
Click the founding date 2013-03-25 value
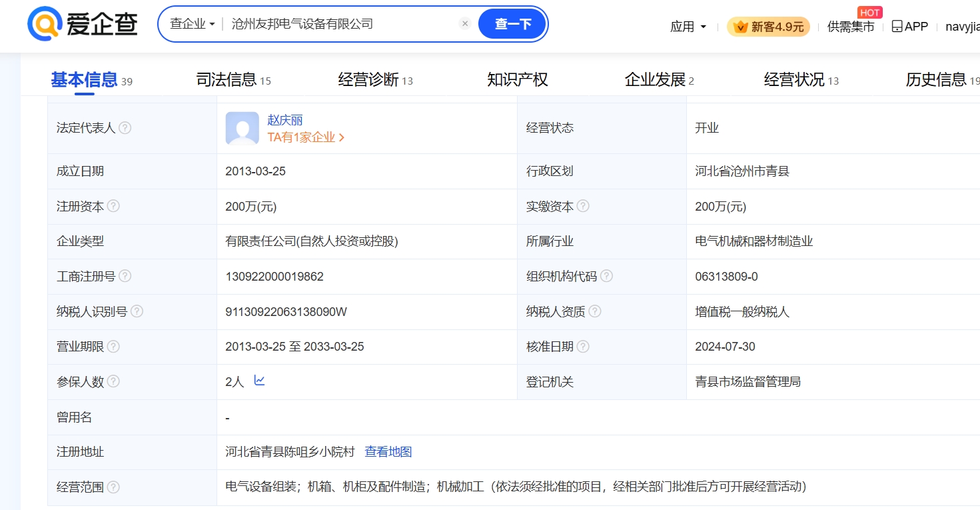[x=256, y=171]
